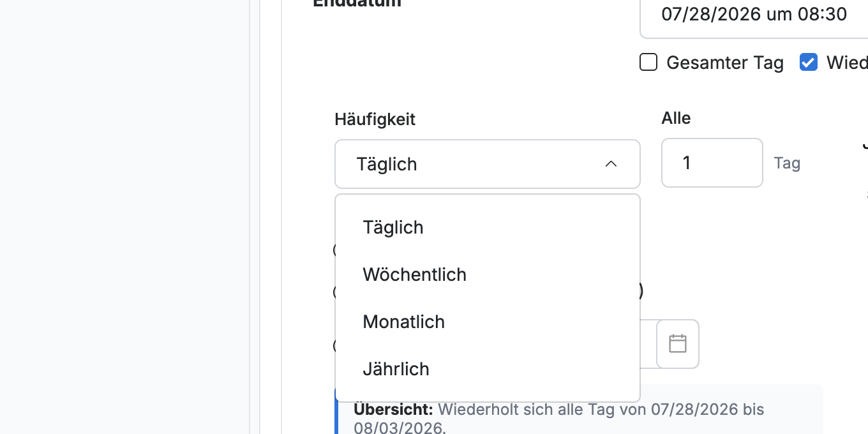
Task: Open the calendar date picker icon
Action: click(677, 344)
